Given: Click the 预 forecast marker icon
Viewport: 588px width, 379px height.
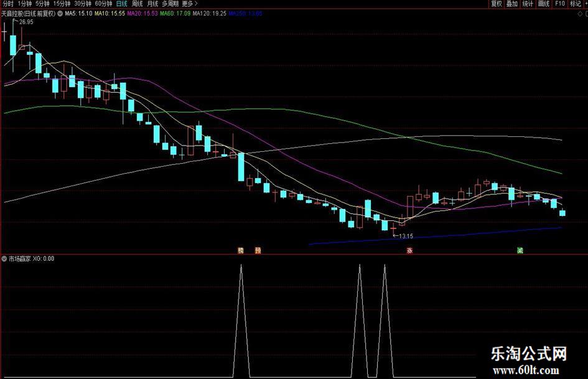Looking at the screenshot, I should click(258, 250).
